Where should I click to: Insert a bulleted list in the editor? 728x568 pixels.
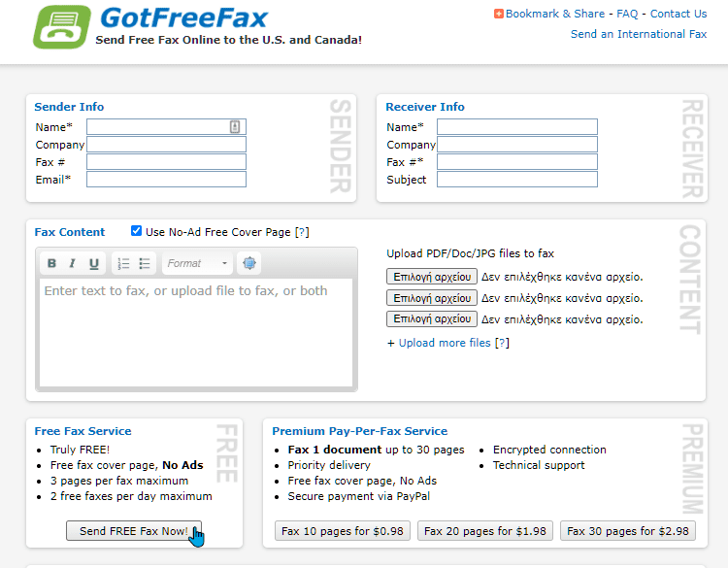(x=145, y=263)
